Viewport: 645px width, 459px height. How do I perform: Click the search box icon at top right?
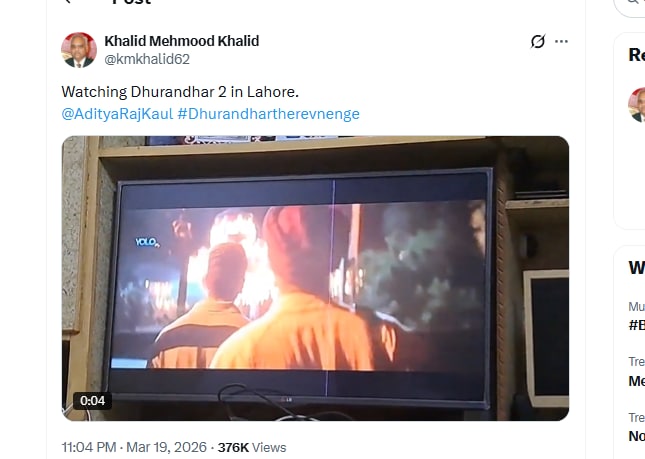(x=633, y=2)
